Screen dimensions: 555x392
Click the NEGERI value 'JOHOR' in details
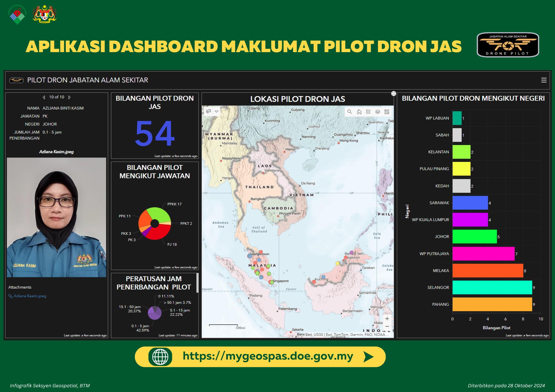pyautogui.click(x=50, y=124)
